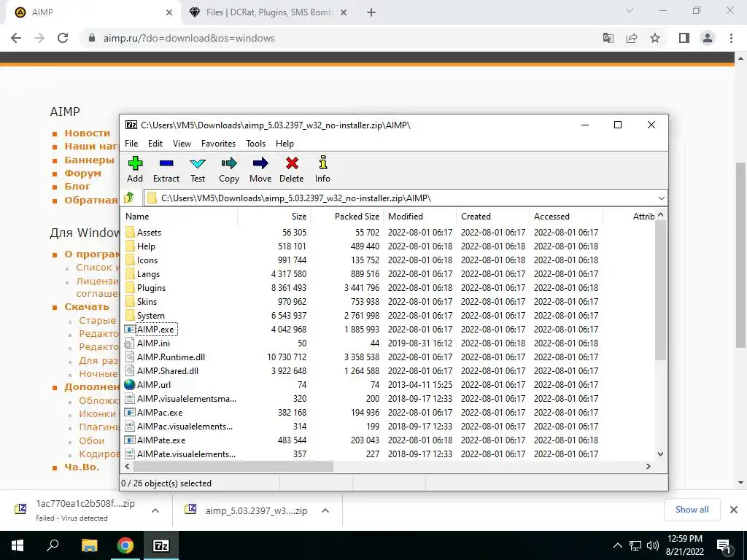Select the AIMP.ini file icon

130,343
